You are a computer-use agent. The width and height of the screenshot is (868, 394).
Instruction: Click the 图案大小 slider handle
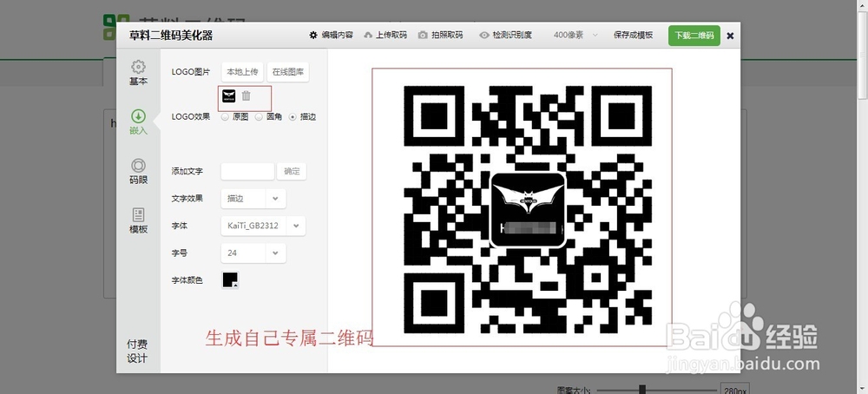(x=642, y=390)
